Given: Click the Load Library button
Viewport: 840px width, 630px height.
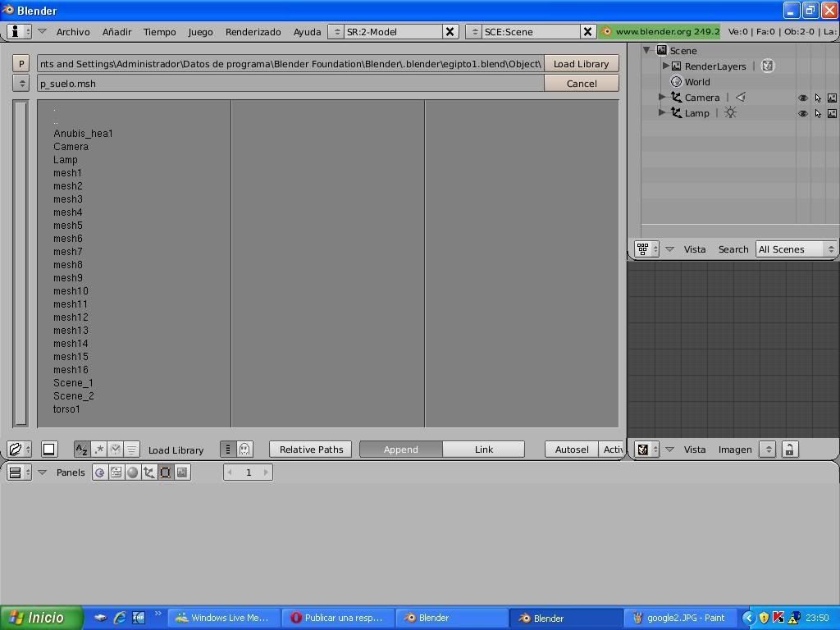Looking at the screenshot, I should point(582,64).
